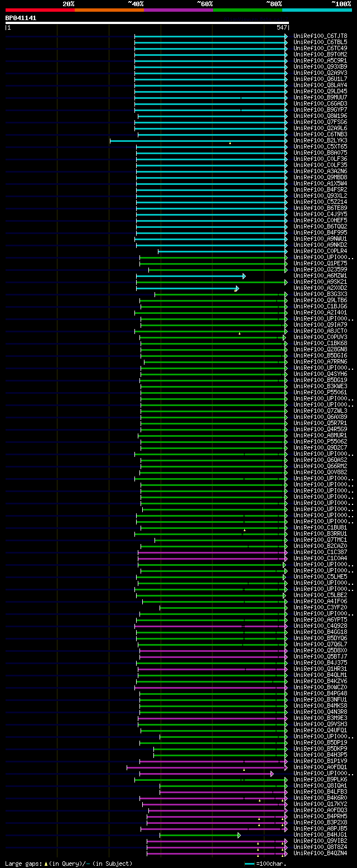Screen dimensions: 357x868
Task: Open hit UniRef100_B3G3X3
Action: 320,294
